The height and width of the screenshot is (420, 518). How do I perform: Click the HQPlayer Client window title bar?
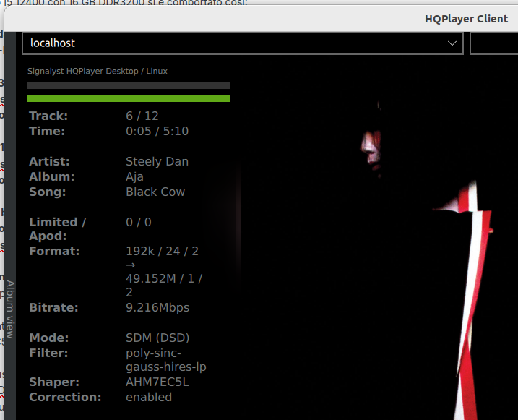[x=261, y=19]
